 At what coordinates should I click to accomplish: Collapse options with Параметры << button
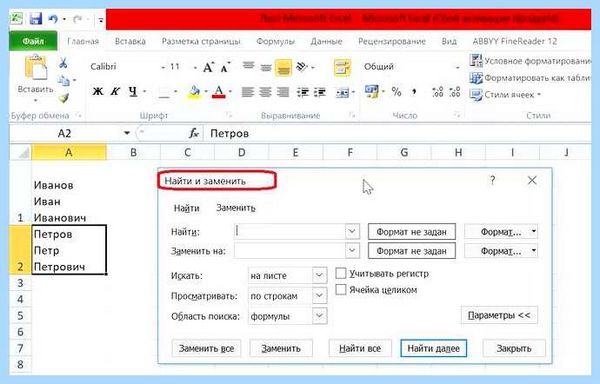pyautogui.click(x=499, y=316)
